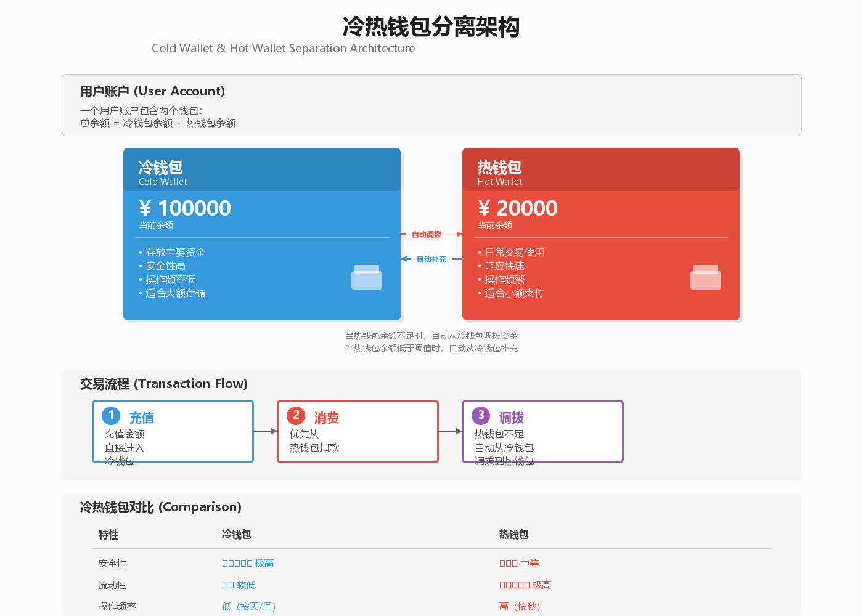Select the purple step 3 circle badge

click(481, 416)
